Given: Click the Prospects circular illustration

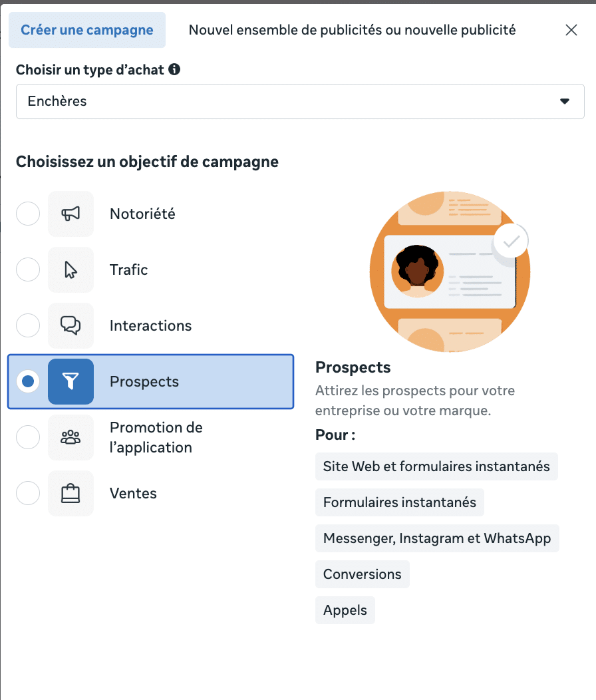Looking at the screenshot, I should coord(449,271).
